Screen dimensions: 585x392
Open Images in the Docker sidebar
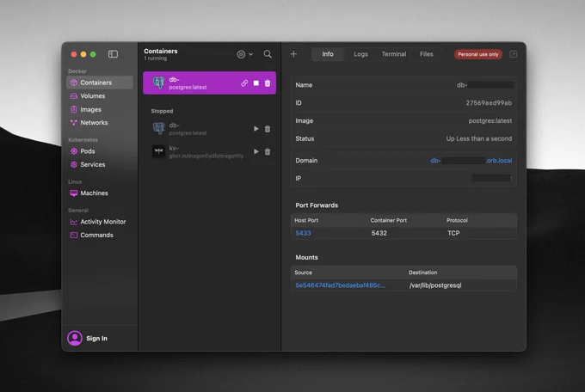coord(99,109)
